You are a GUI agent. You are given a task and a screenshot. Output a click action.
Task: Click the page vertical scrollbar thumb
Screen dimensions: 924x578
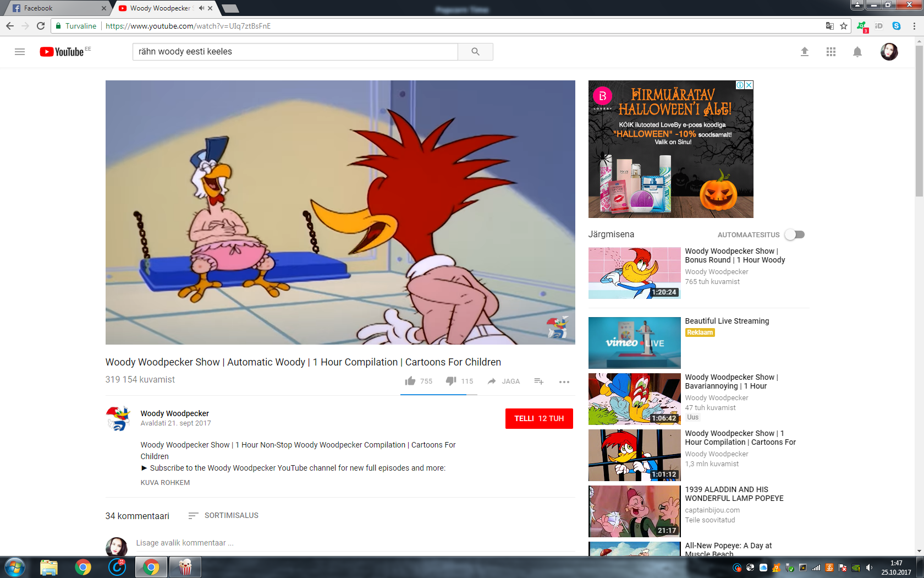[x=919, y=121]
